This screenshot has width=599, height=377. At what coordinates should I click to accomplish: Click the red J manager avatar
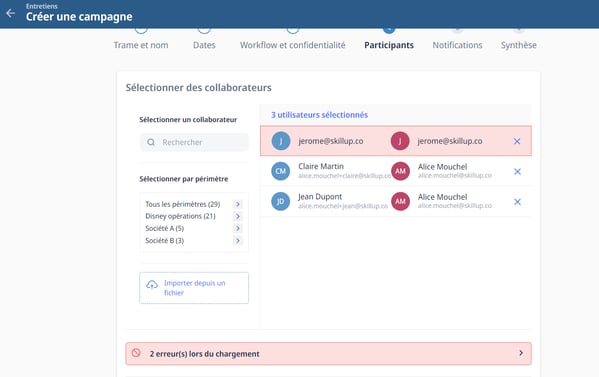(x=400, y=141)
